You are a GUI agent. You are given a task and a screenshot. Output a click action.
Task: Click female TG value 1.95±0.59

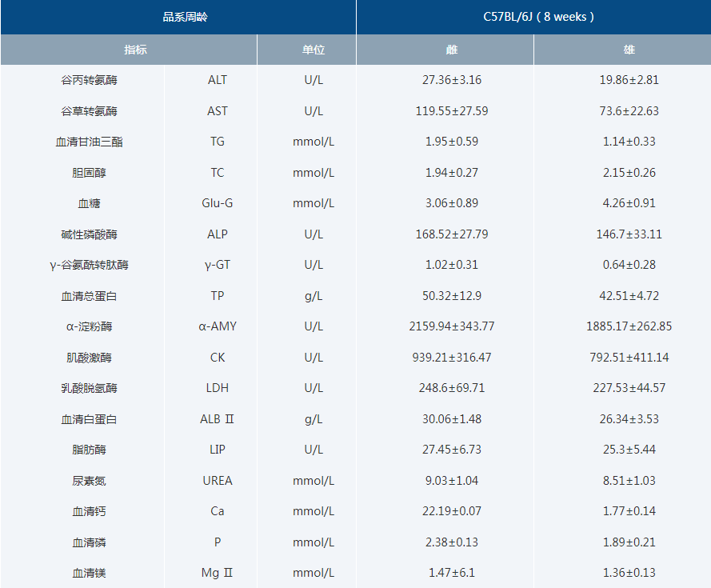[x=452, y=142]
